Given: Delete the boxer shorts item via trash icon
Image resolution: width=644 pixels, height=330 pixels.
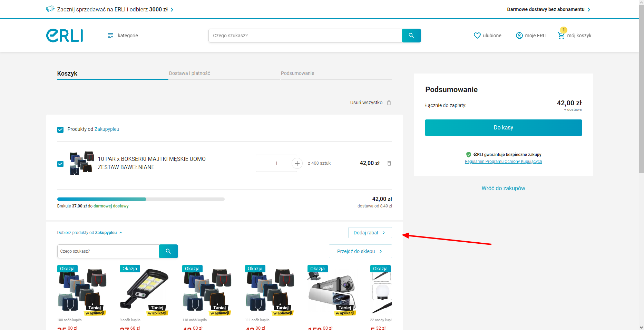Looking at the screenshot, I should (389, 163).
